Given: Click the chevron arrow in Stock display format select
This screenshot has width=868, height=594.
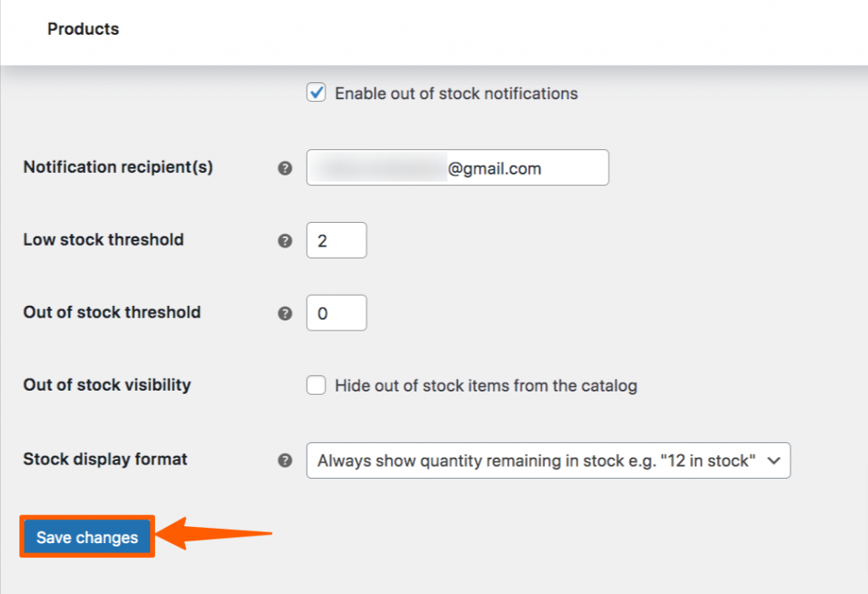Looking at the screenshot, I should click(x=774, y=461).
